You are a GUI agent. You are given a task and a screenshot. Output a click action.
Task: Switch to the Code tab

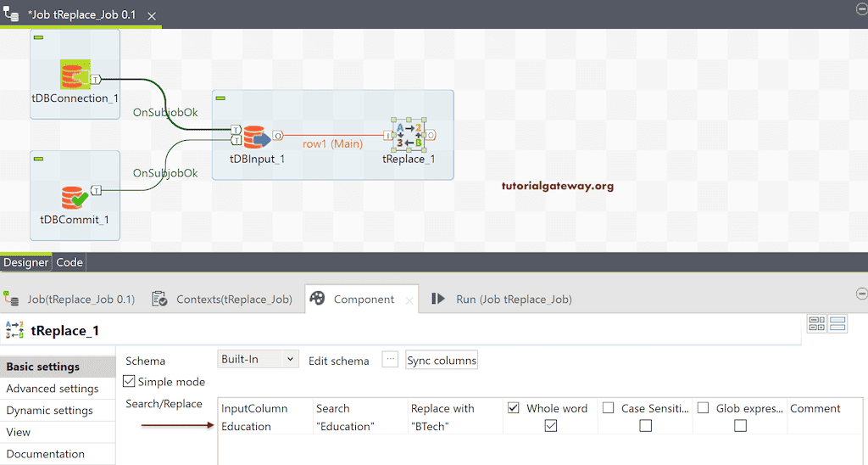(70, 262)
